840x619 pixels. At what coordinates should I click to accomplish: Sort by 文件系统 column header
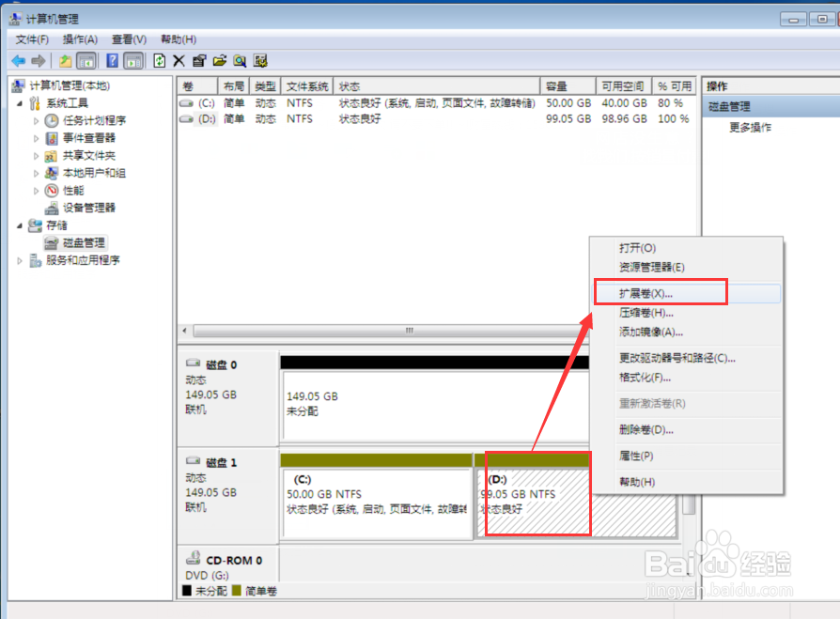[x=307, y=86]
